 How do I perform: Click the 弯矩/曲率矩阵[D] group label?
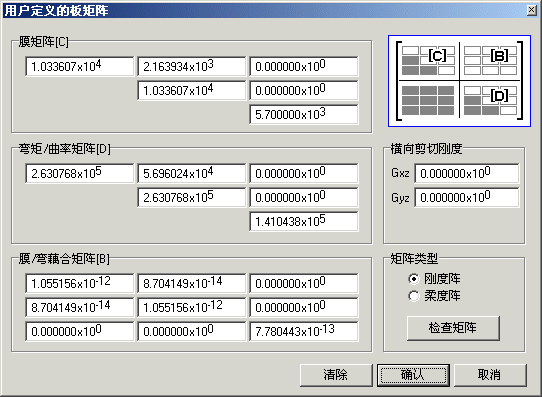(65, 149)
